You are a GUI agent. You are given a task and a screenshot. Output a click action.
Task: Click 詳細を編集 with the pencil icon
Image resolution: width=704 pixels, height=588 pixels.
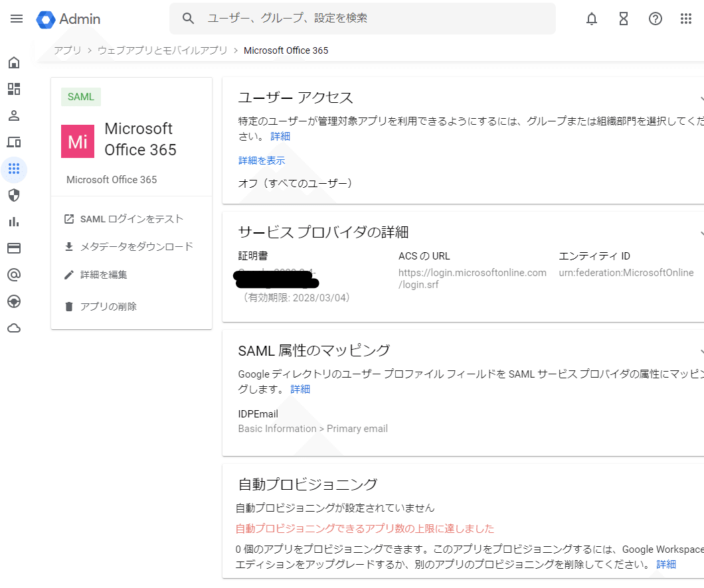(96, 275)
